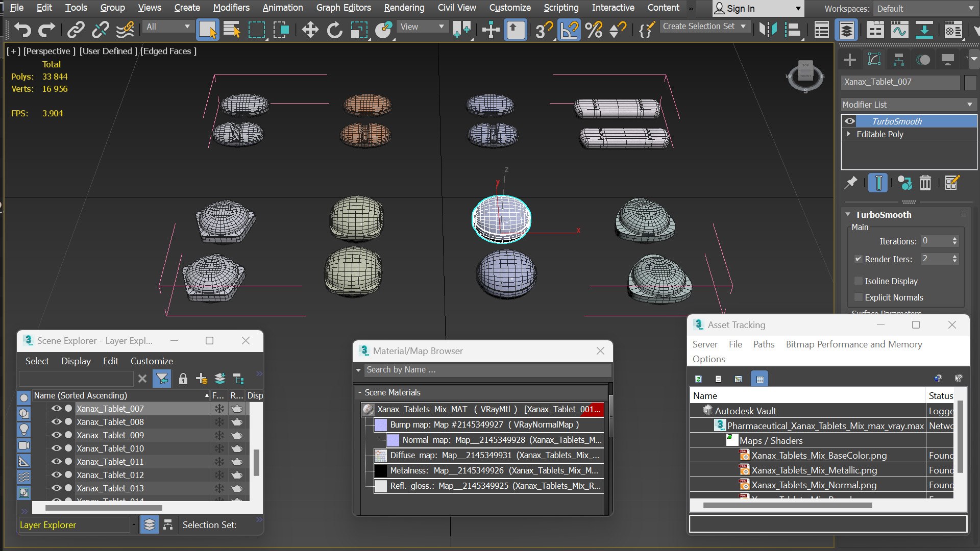Open Paths menu in Asset Tracking
The height and width of the screenshot is (551, 980).
point(764,344)
